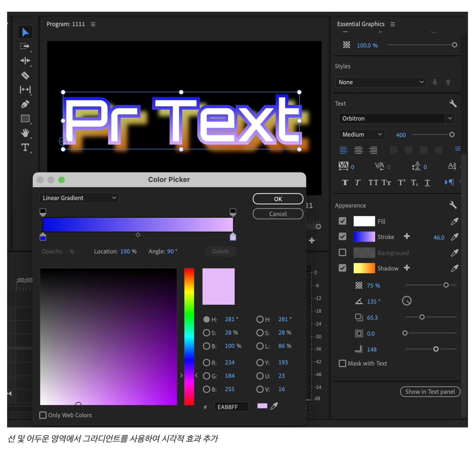Open the Orbitron font dropdown
476x449 pixels.
397,118
